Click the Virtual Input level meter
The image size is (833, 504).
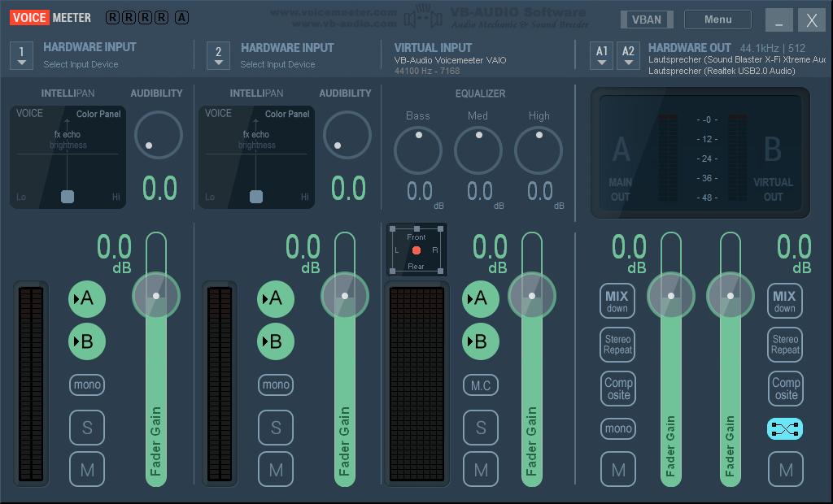click(417, 384)
